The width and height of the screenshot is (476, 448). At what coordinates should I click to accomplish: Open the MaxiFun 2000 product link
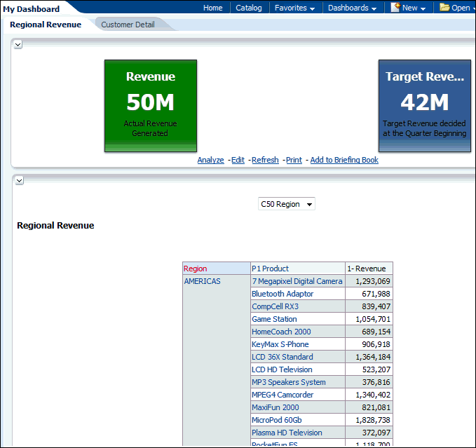pos(276,407)
